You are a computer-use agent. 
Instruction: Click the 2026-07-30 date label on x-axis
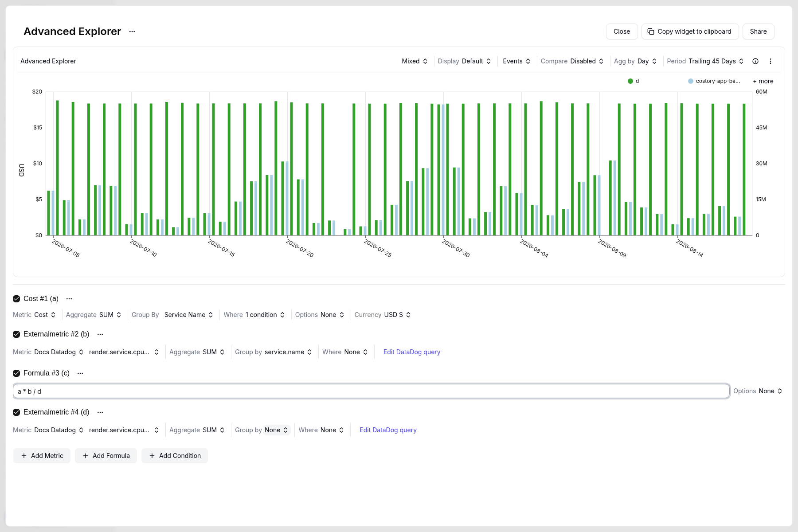click(456, 248)
